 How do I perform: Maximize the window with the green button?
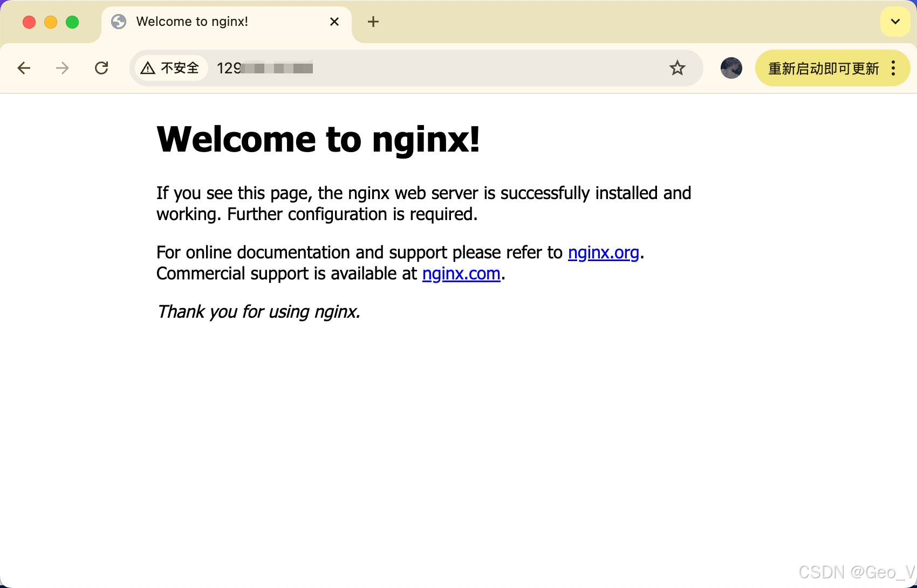72,22
